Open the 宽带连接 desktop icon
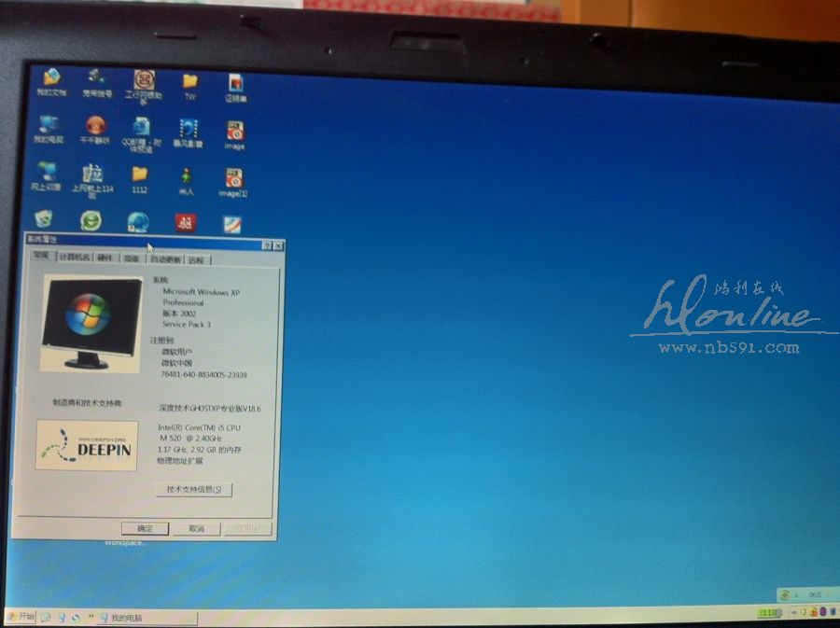840x628 pixels. point(97,83)
